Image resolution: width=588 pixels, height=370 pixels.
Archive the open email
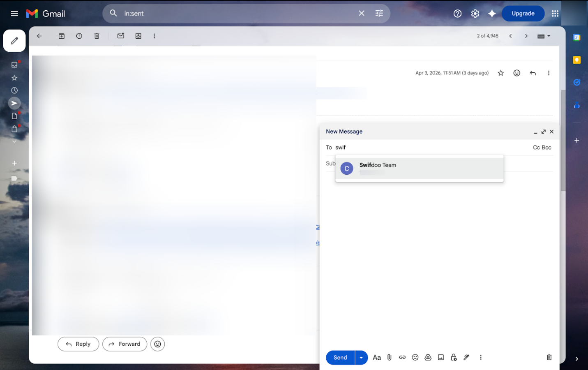click(x=61, y=36)
